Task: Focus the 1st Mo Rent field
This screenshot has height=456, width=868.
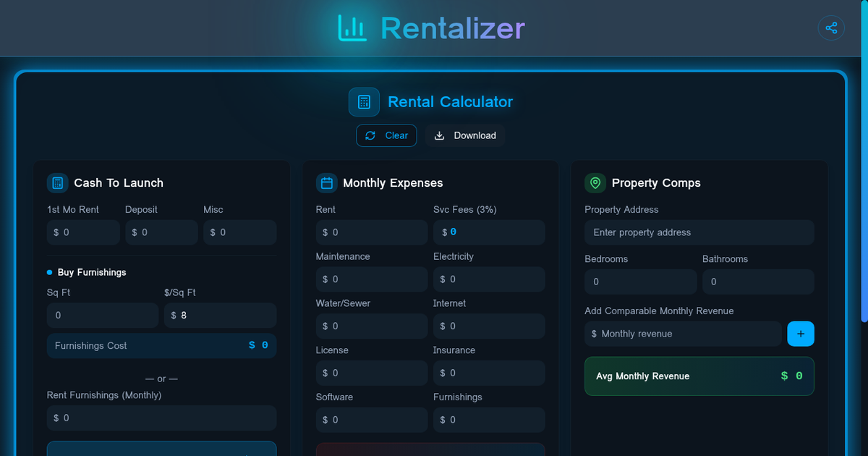Action: coord(83,232)
